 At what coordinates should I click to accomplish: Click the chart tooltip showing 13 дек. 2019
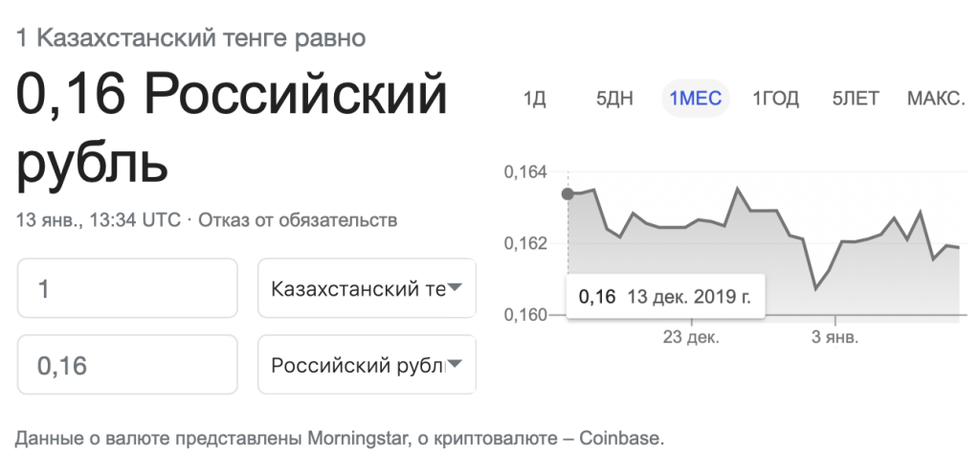665,296
